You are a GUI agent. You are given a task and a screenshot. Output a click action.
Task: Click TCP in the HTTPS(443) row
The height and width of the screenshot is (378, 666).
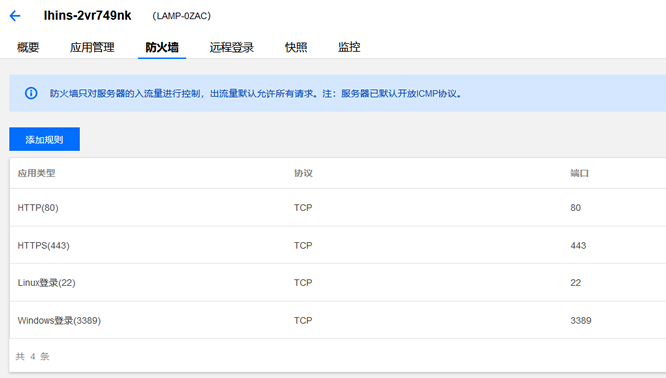303,245
